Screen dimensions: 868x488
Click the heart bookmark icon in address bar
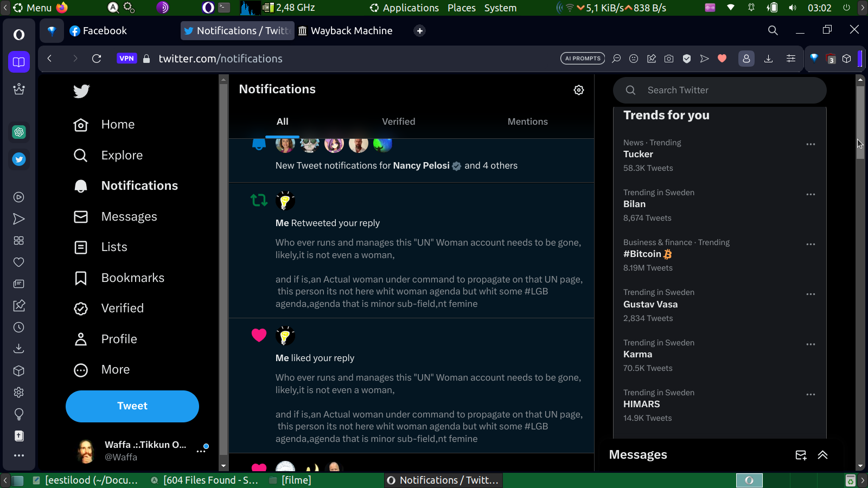coord(722,59)
